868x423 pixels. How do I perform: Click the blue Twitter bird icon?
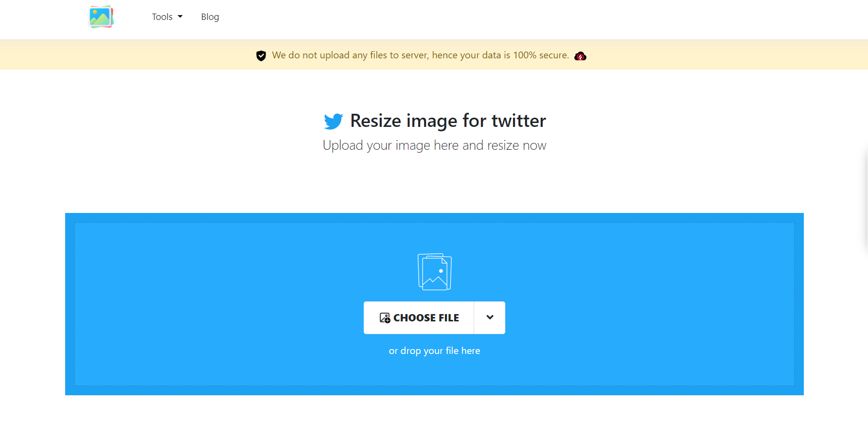pyautogui.click(x=334, y=121)
